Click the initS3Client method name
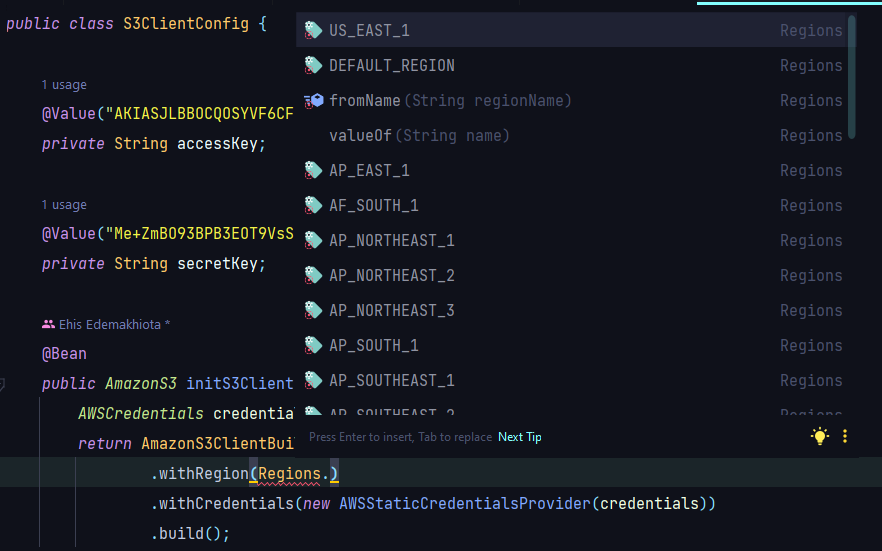The height and width of the screenshot is (551, 882). coord(240,383)
